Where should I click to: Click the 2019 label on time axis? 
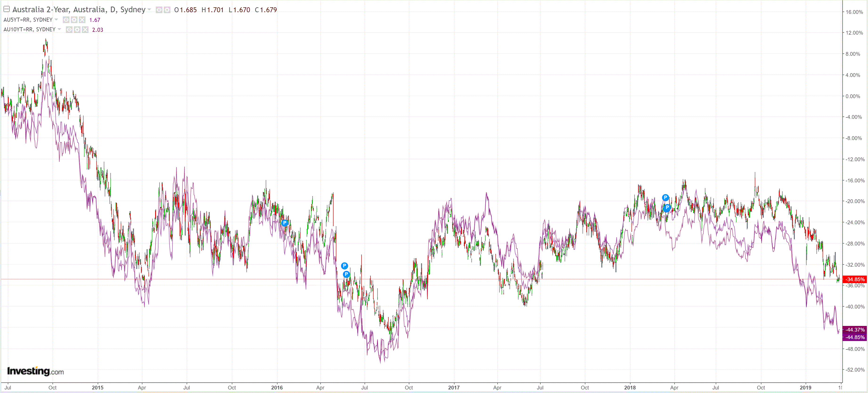[806, 388]
